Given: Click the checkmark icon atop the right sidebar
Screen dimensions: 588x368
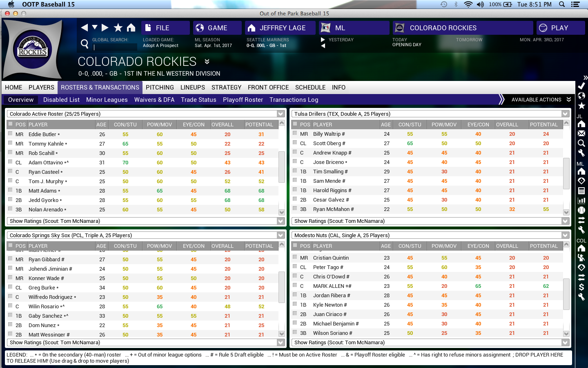Looking at the screenshot, I should coord(581,86).
